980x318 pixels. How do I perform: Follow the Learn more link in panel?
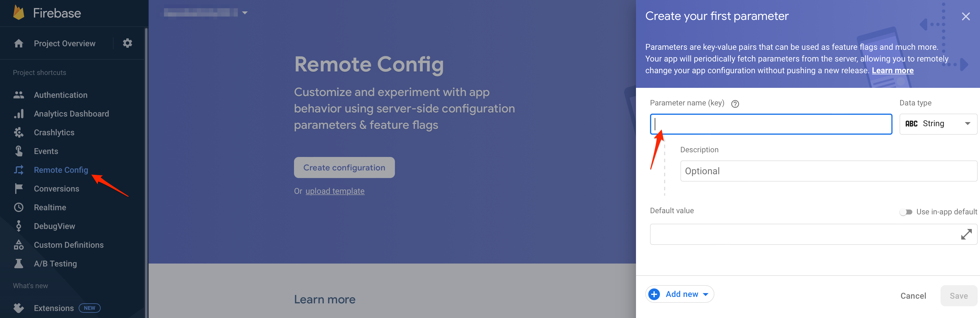click(x=893, y=71)
